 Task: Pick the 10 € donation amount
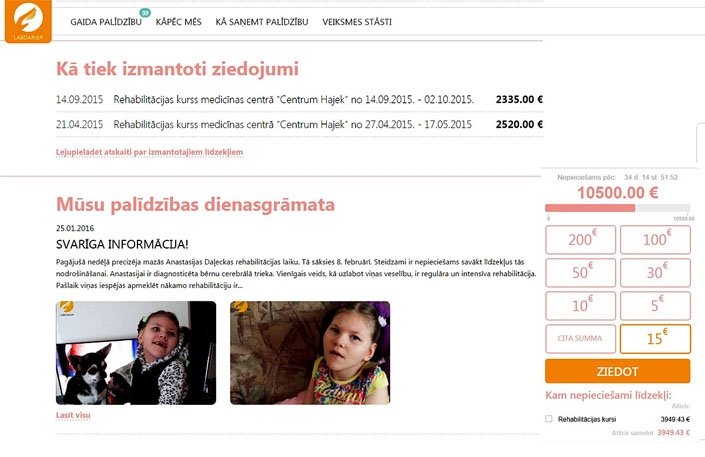pos(580,305)
